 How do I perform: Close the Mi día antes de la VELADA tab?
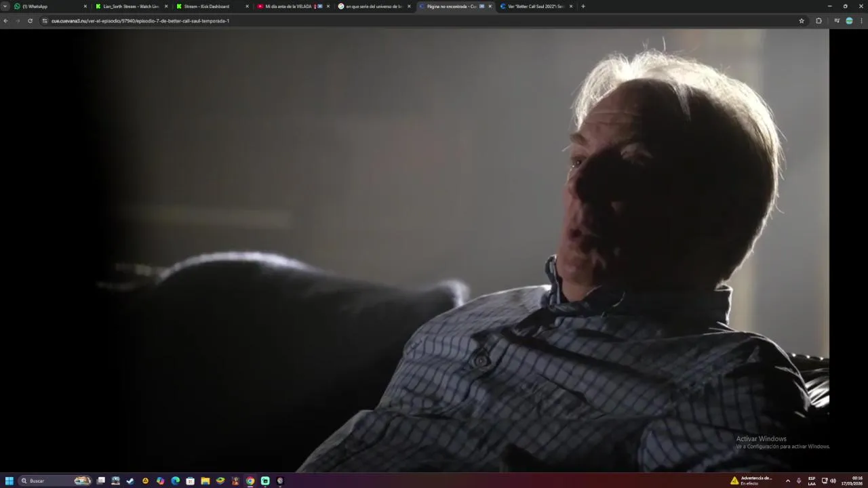(x=328, y=6)
